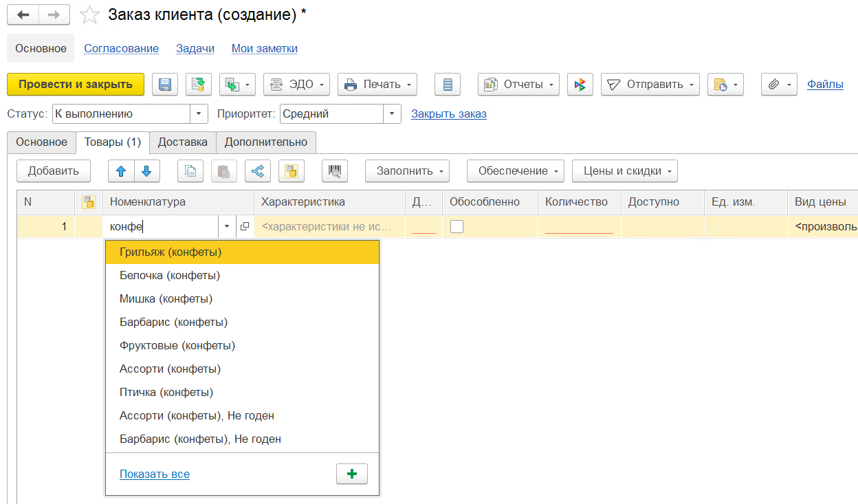Open the Дополнительно tab
858x504 pixels.
pos(266,142)
